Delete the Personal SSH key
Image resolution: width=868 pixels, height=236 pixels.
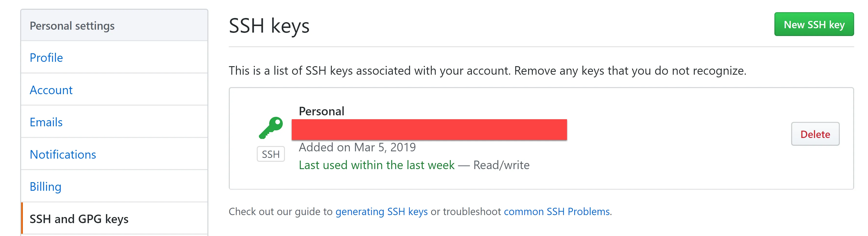(815, 134)
